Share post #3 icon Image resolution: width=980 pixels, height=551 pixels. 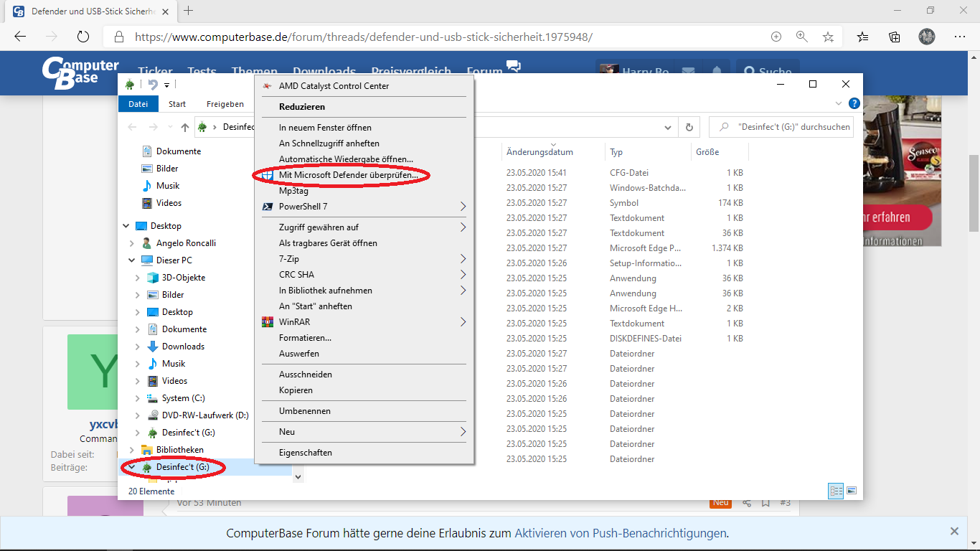(747, 503)
